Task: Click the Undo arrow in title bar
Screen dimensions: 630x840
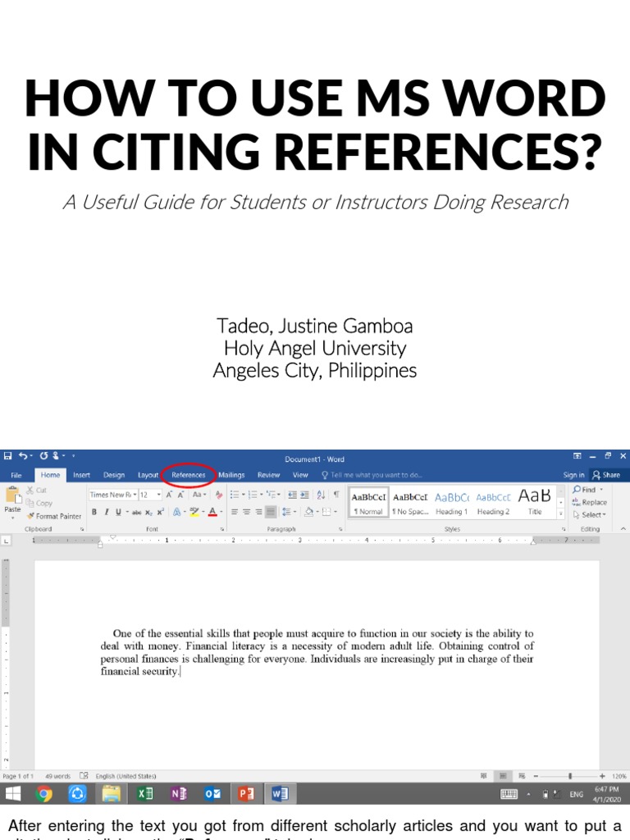Action: (24, 456)
